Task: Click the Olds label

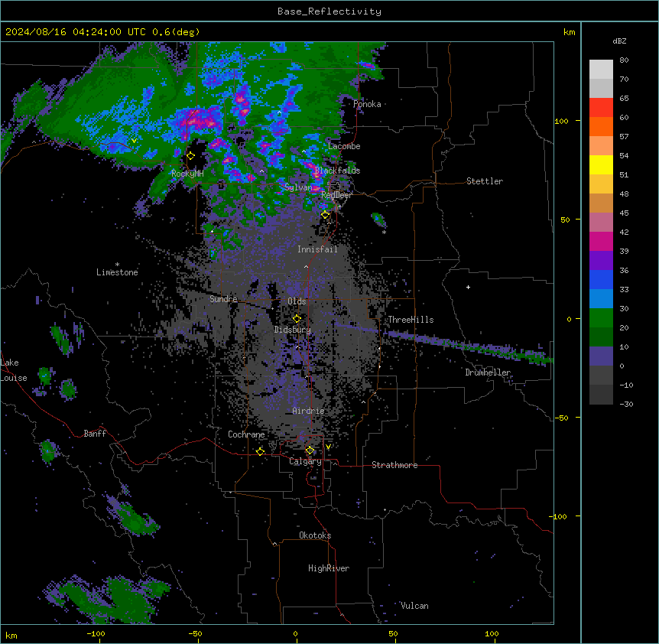Action: tap(297, 301)
